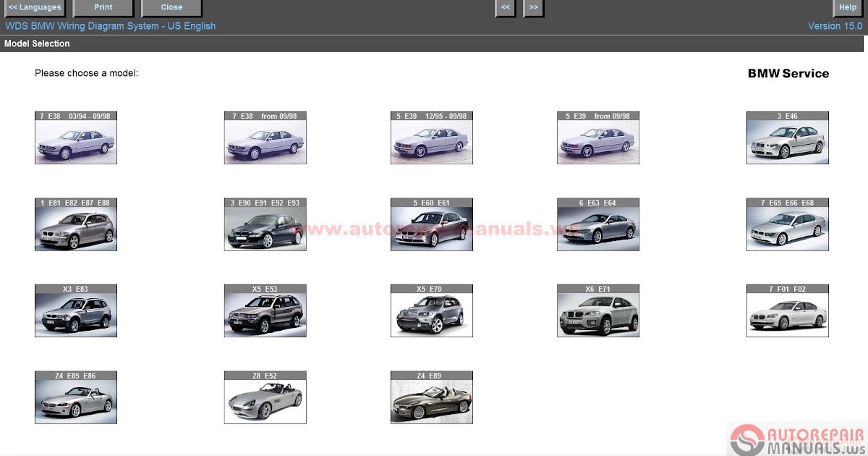
Task: Choose the 5 E39 12/95 - 09/98 car image
Action: pyautogui.click(x=432, y=138)
